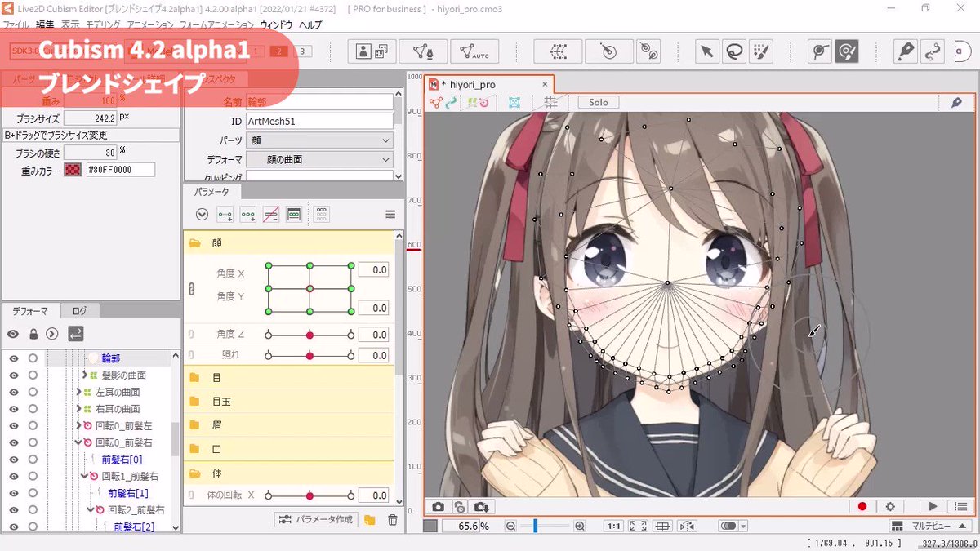Screen dimensions: 980x551
Task: Click the 角度 Z slider handle
Action: click(x=310, y=335)
